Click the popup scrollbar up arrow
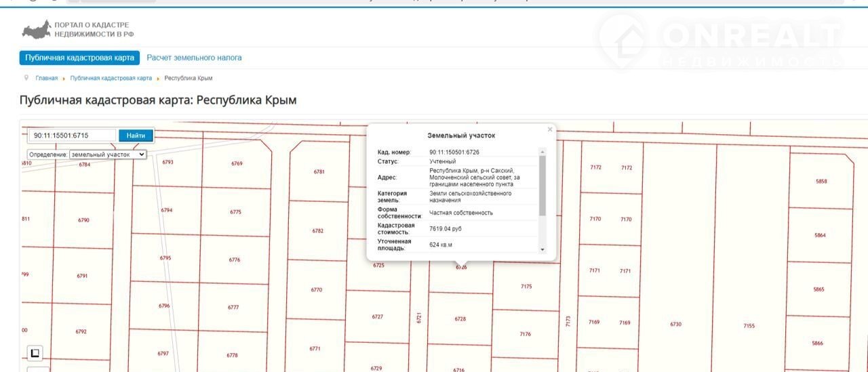Screen dimensions: 868x372 coord(542,152)
